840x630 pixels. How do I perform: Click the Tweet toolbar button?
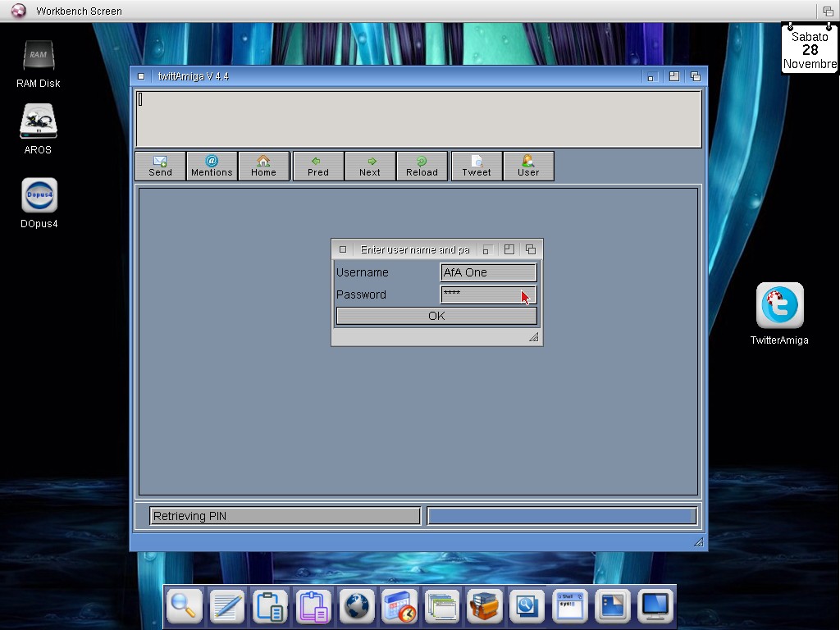coord(477,166)
